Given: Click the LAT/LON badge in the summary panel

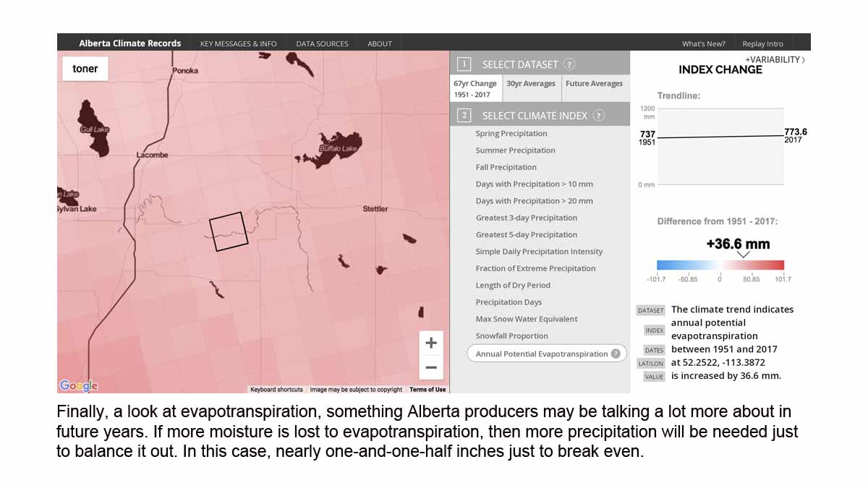Looking at the screenshot, I should coord(651,363).
